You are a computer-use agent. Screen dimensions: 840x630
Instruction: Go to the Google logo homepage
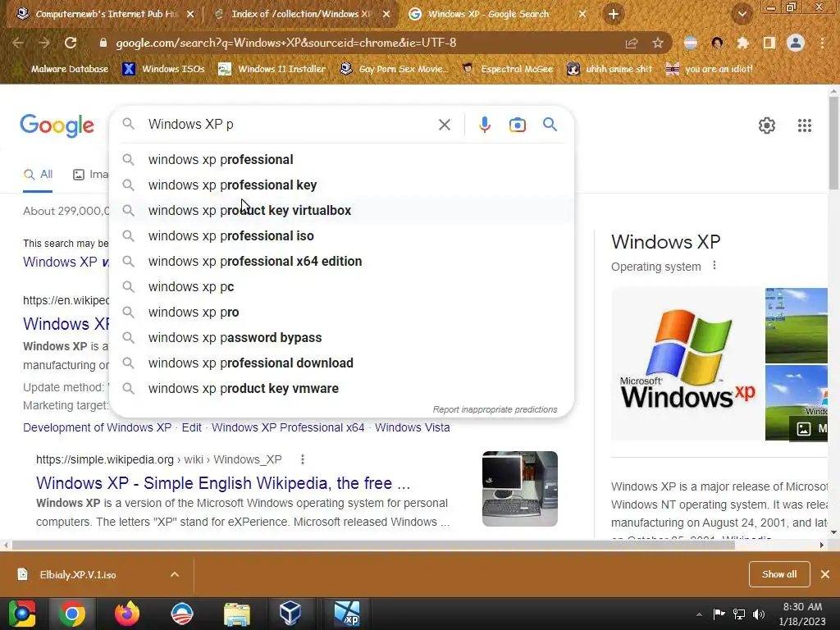point(57,126)
